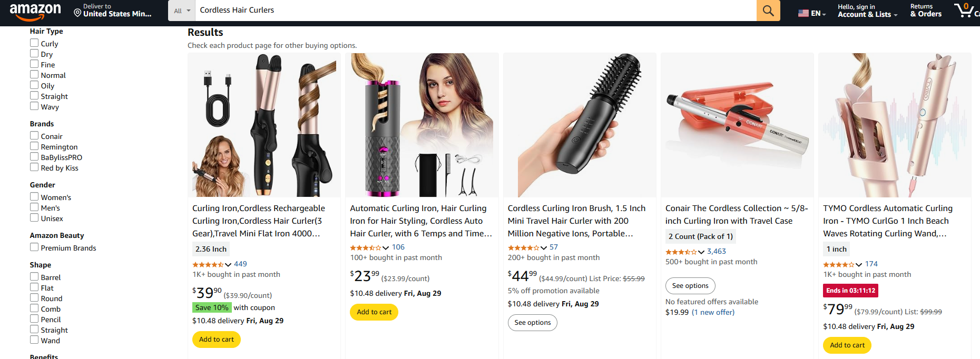980x359 pixels.
Task: Check the Wand shape filter
Action: point(34,340)
